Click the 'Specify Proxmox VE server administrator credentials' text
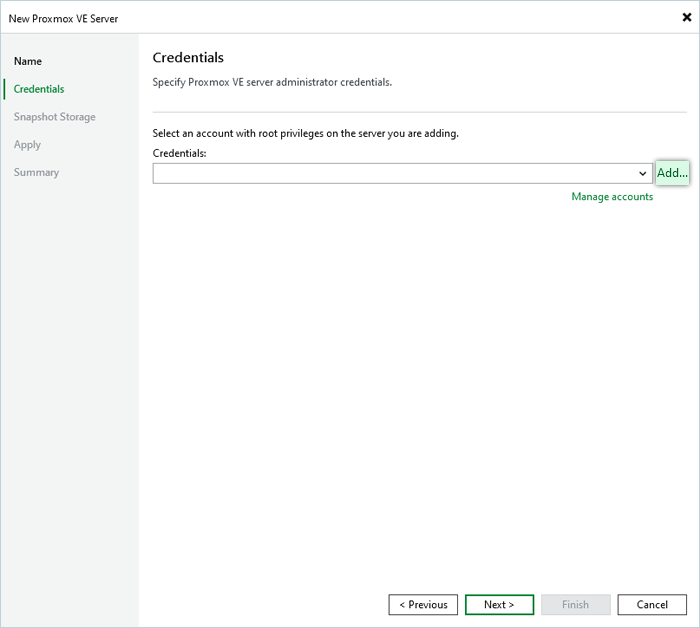Screen dimensions: 700x628 272,82
